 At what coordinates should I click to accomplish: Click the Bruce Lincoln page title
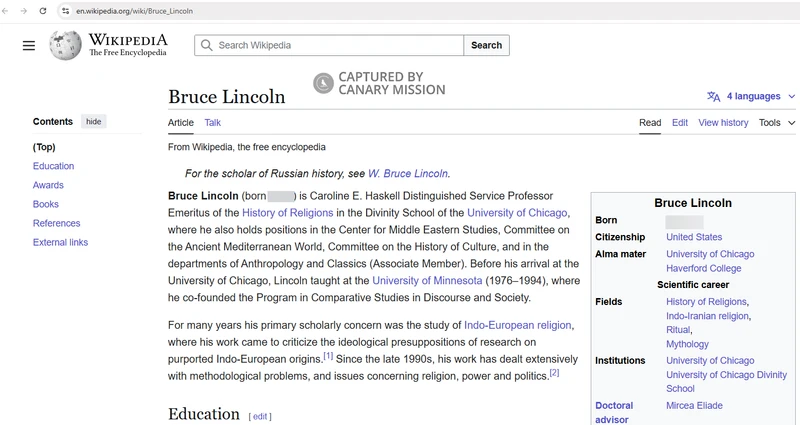[227, 96]
